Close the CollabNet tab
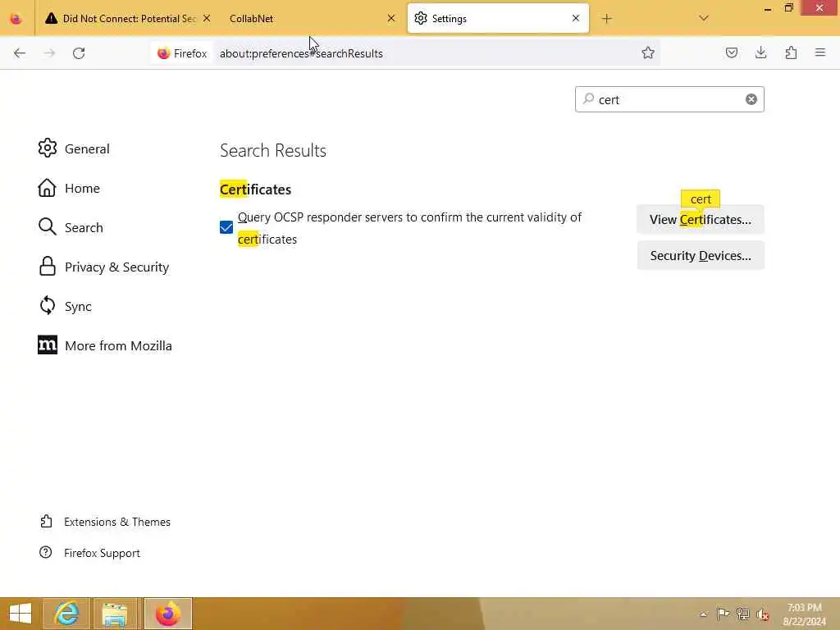This screenshot has height=630, width=840. 391,18
